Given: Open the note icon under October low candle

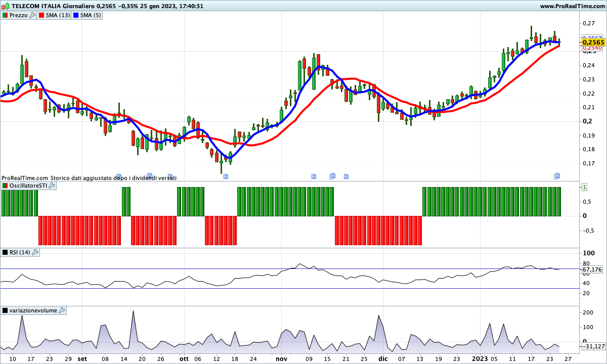Looking at the screenshot, I should pyautogui.click(x=226, y=176).
